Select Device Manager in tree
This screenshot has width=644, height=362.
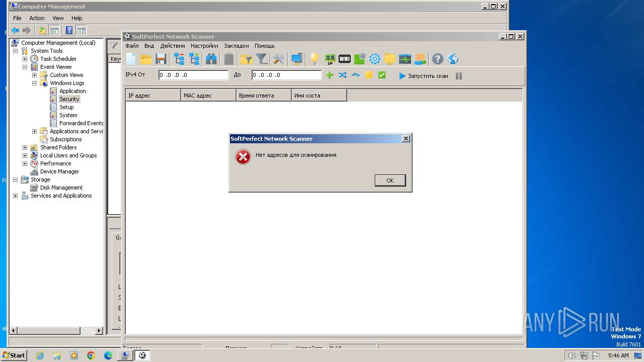point(59,171)
